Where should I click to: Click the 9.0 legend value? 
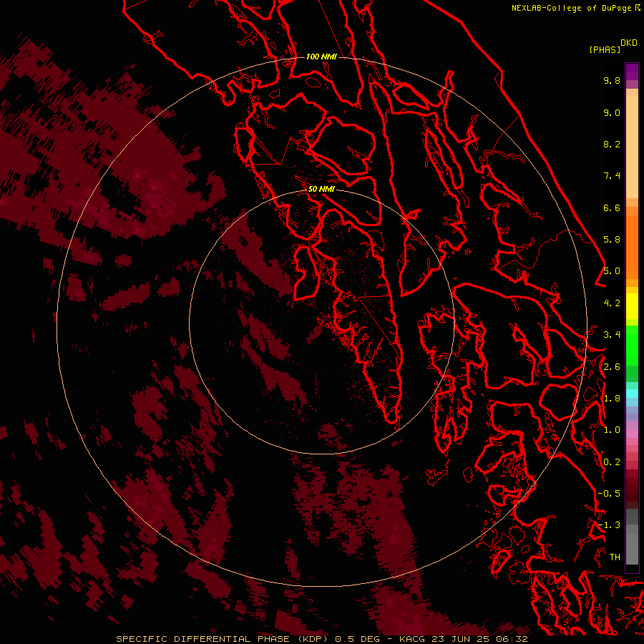tap(612, 112)
